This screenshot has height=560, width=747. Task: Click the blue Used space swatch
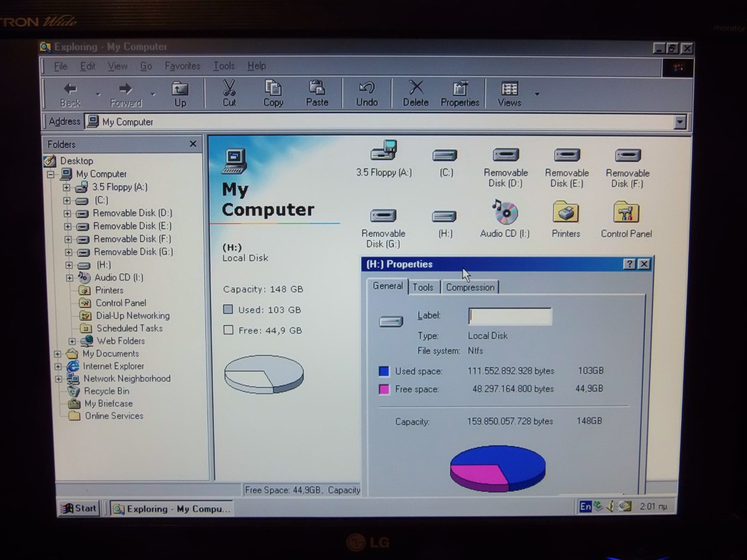pos(384,371)
